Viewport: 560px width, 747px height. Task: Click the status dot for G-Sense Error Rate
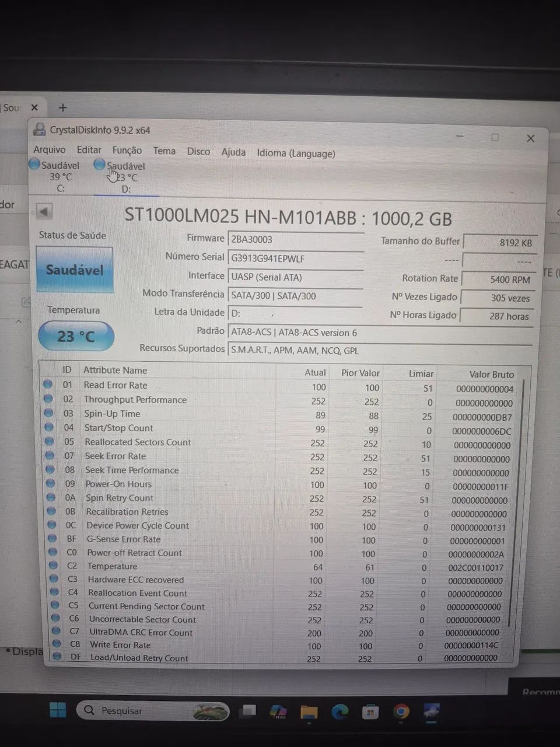[x=52, y=539]
